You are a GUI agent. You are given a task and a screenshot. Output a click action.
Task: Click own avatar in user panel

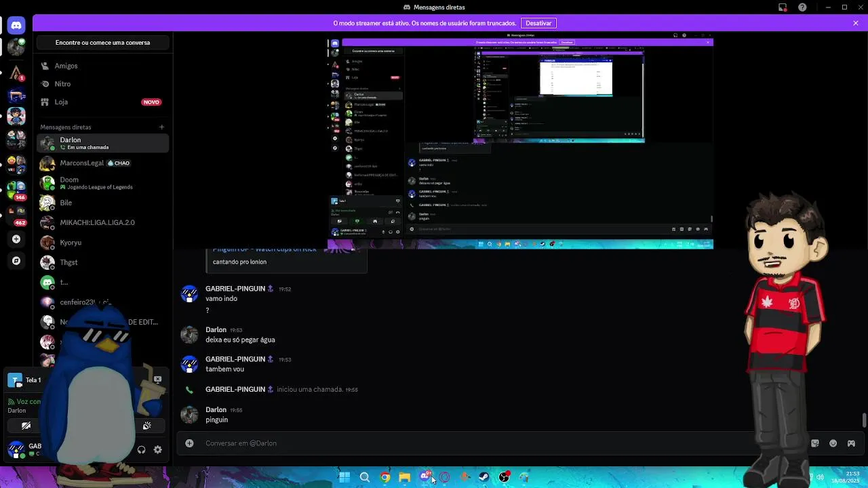pos(16,449)
